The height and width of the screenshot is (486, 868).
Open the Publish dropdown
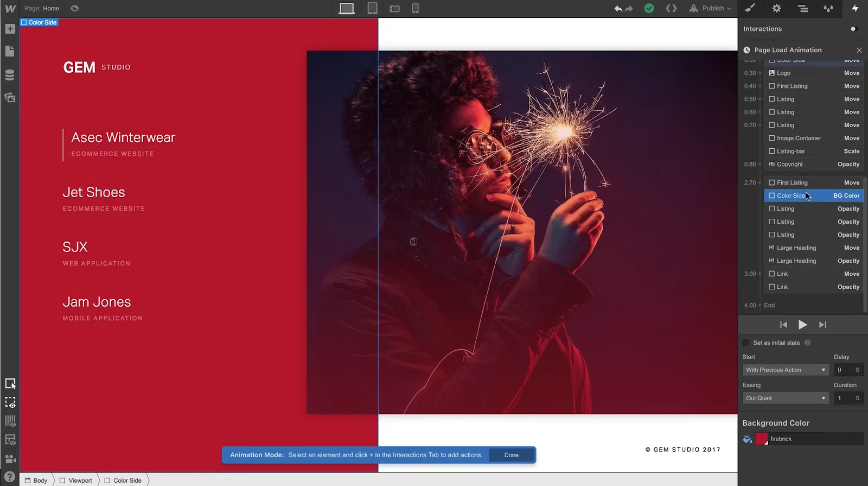click(x=711, y=8)
